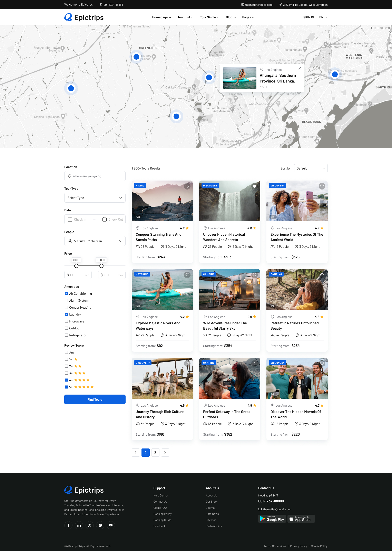Open the Sort by dropdown
392x551 pixels.
coord(311,168)
